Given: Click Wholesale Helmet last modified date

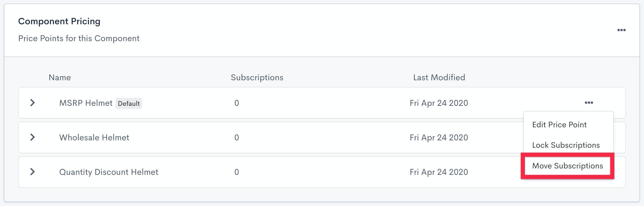Looking at the screenshot, I should (439, 138).
